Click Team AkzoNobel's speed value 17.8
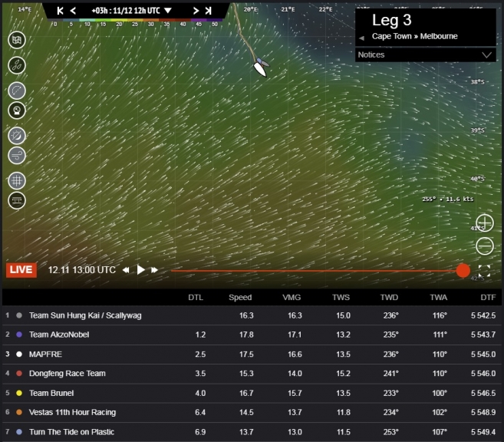The image size is (504, 442). pyautogui.click(x=246, y=335)
